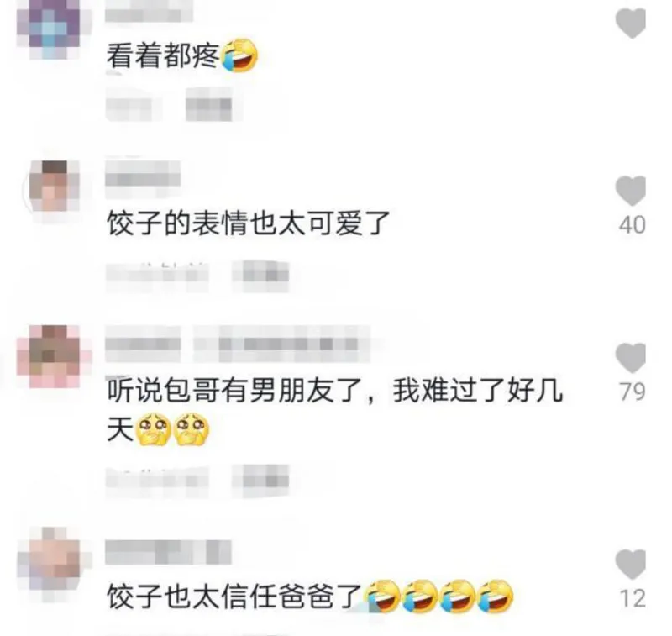Screen dimensions: 672x636
Task: Select comment text "听说包哥有男朋友了"
Action: coord(235,391)
